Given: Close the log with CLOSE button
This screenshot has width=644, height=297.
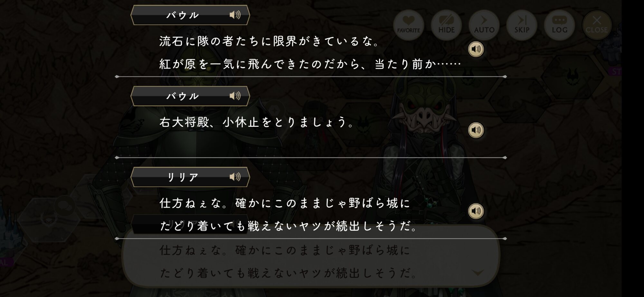Looking at the screenshot, I should pyautogui.click(x=597, y=25).
